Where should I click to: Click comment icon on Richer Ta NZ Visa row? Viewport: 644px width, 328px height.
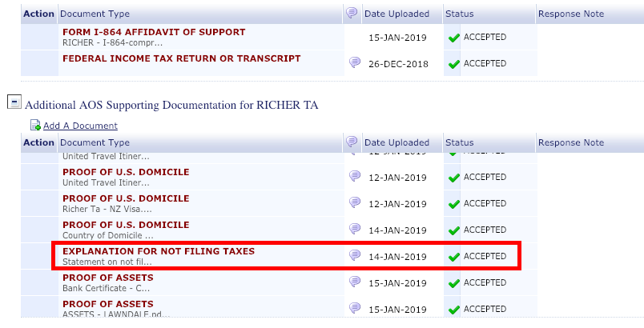(x=355, y=202)
